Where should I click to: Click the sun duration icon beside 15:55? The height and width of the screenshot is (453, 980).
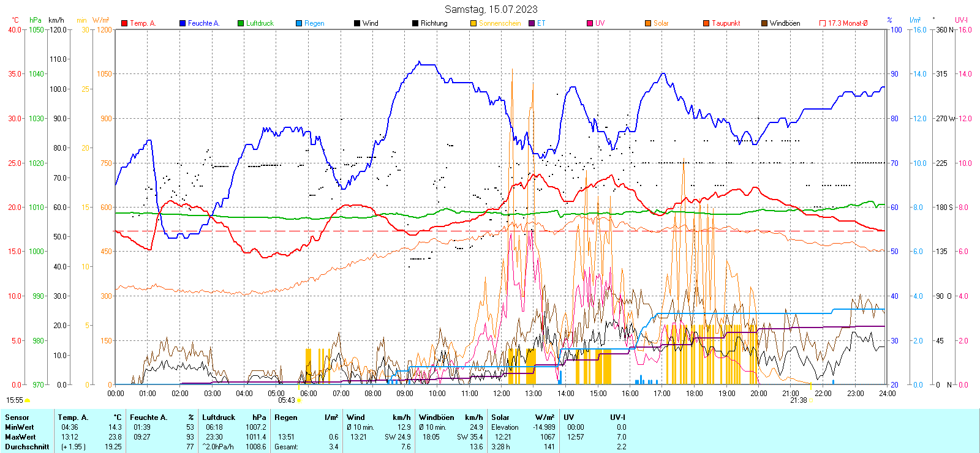click(27, 400)
